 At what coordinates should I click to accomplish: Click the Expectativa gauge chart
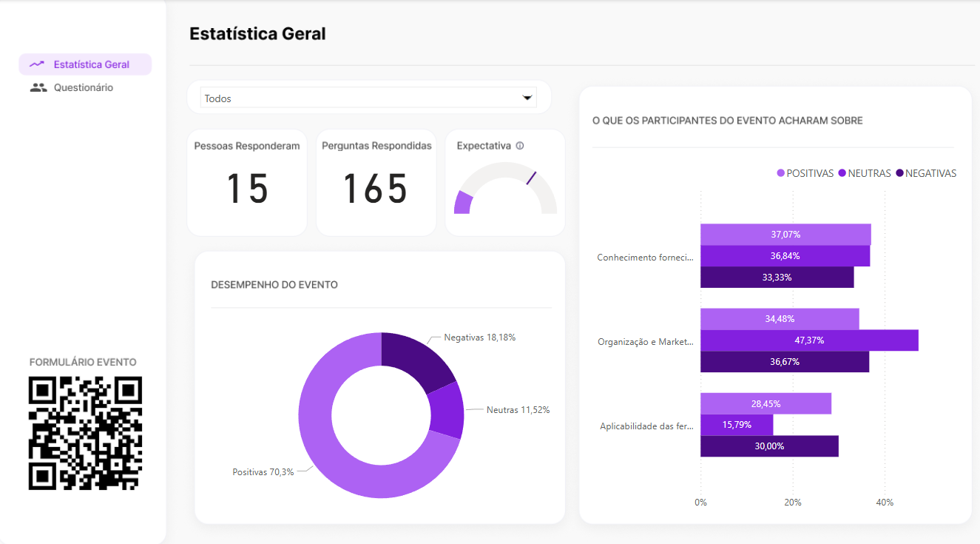click(505, 189)
